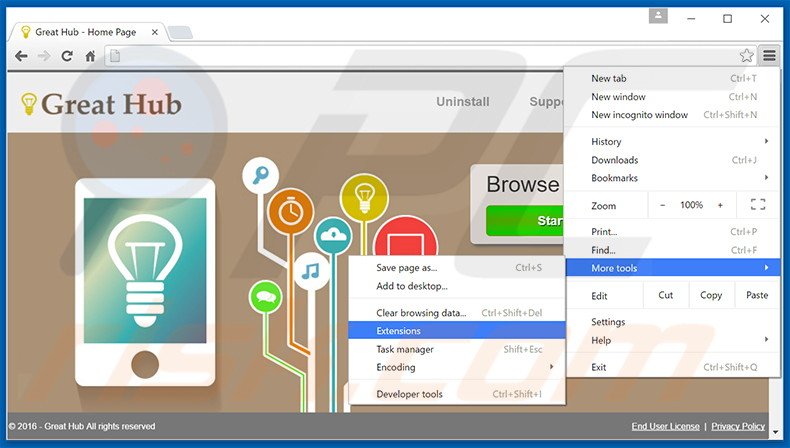Open the End User License link
The width and height of the screenshot is (790, 448).
tap(665, 426)
